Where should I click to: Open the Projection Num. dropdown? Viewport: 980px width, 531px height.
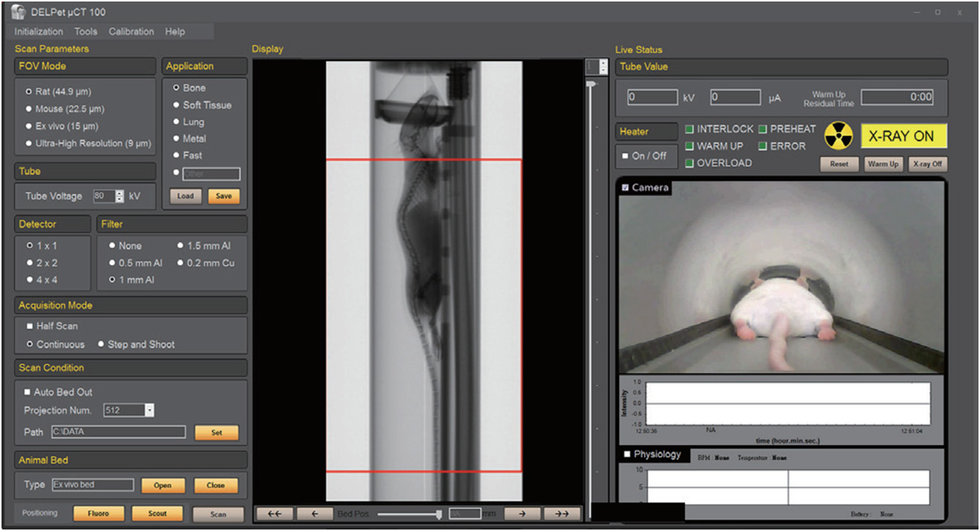click(149, 410)
